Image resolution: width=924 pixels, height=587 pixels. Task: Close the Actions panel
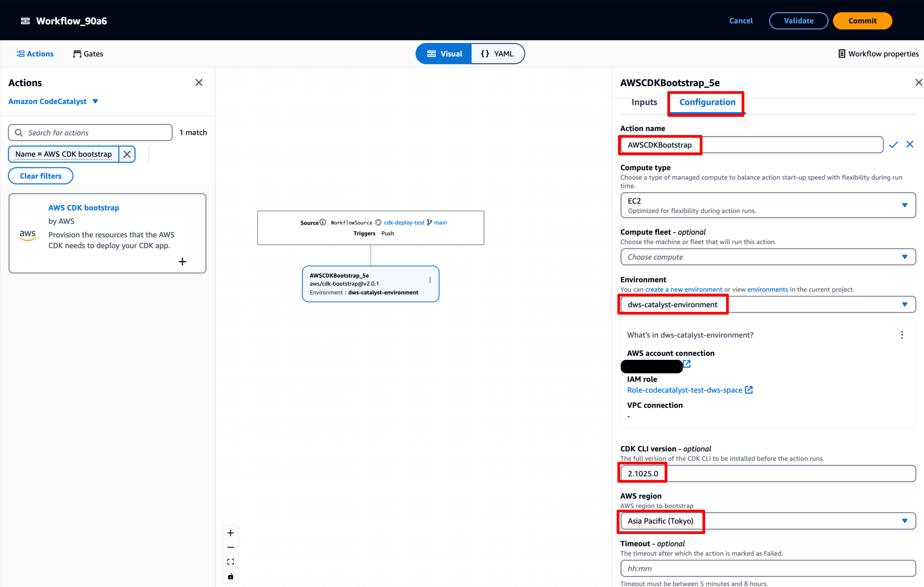coord(199,82)
